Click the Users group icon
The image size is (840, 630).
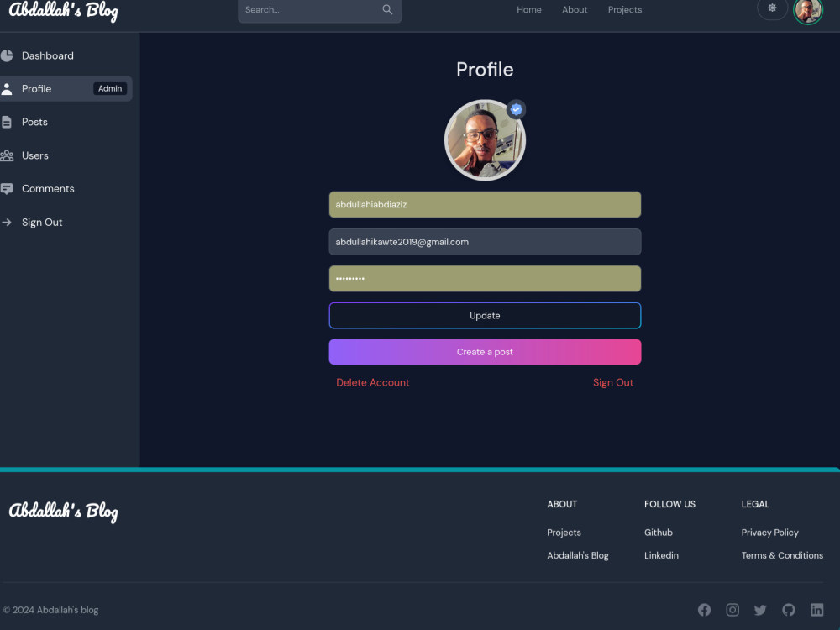click(x=7, y=156)
